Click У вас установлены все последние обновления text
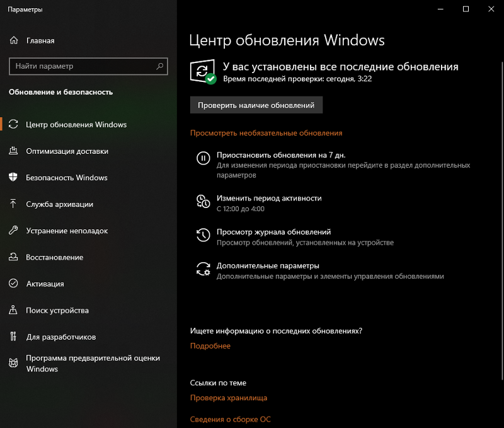 341,67
